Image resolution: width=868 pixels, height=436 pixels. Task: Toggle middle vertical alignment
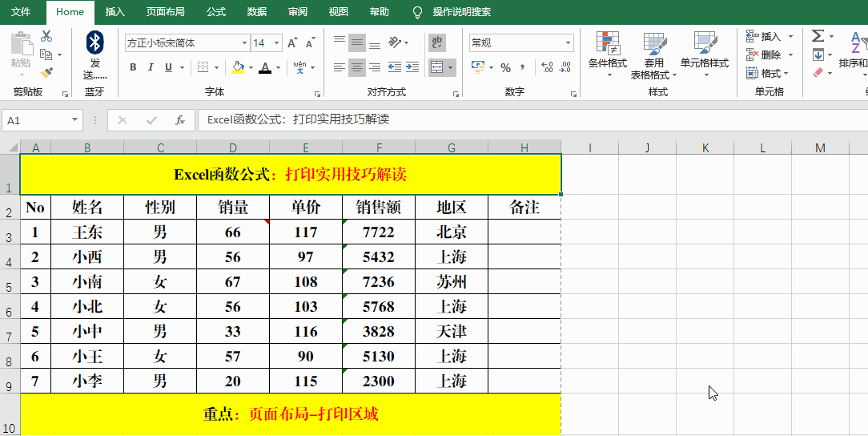357,42
